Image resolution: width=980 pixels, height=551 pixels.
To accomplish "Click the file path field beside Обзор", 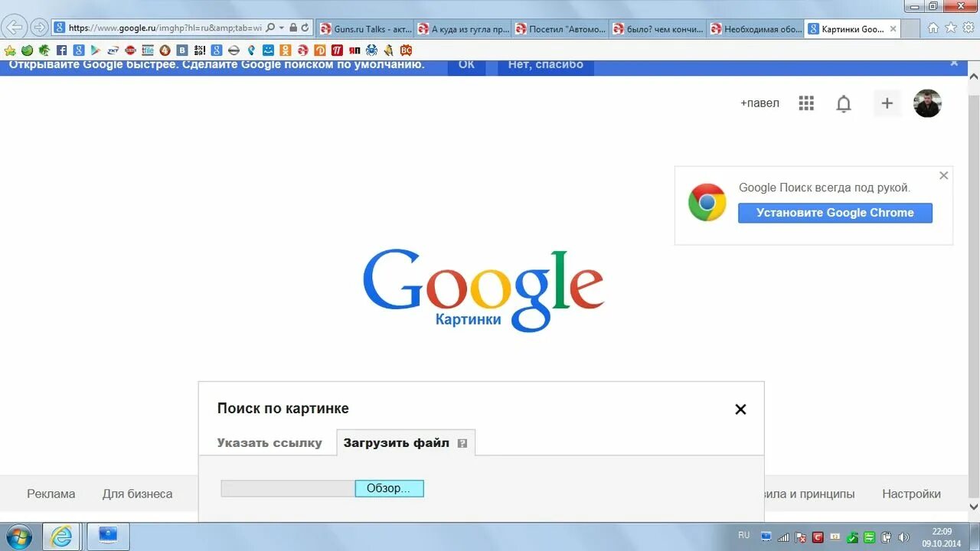I will click(288, 488).
